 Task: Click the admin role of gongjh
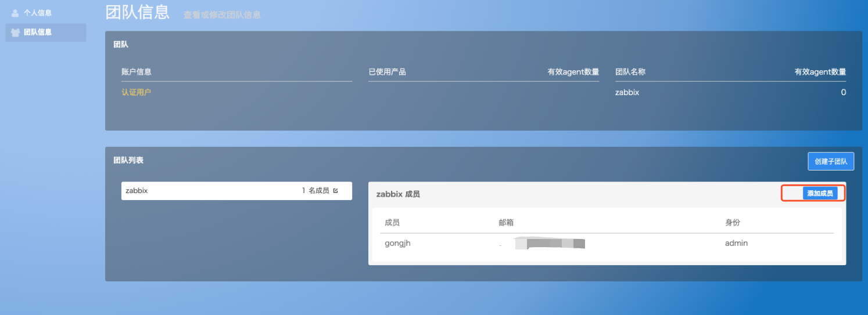click(x=736, y=244)
